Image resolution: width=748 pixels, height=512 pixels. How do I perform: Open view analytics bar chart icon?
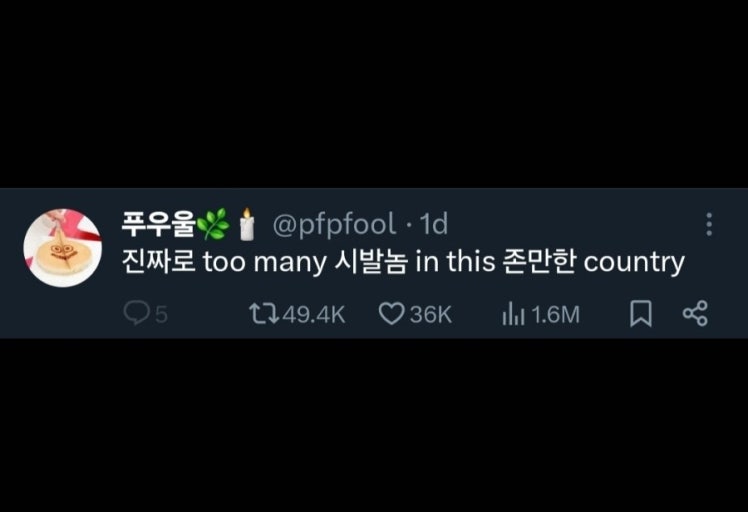pos(513,314)
